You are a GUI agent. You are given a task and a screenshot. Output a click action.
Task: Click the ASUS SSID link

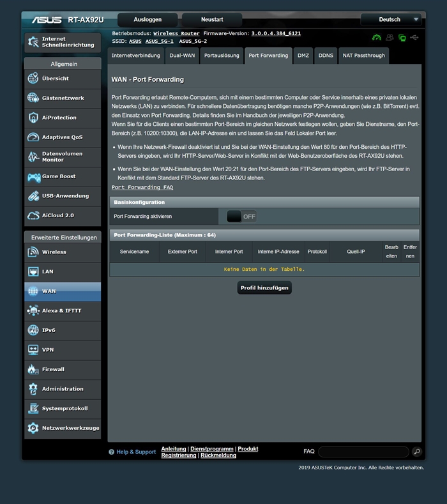point(135,41)
